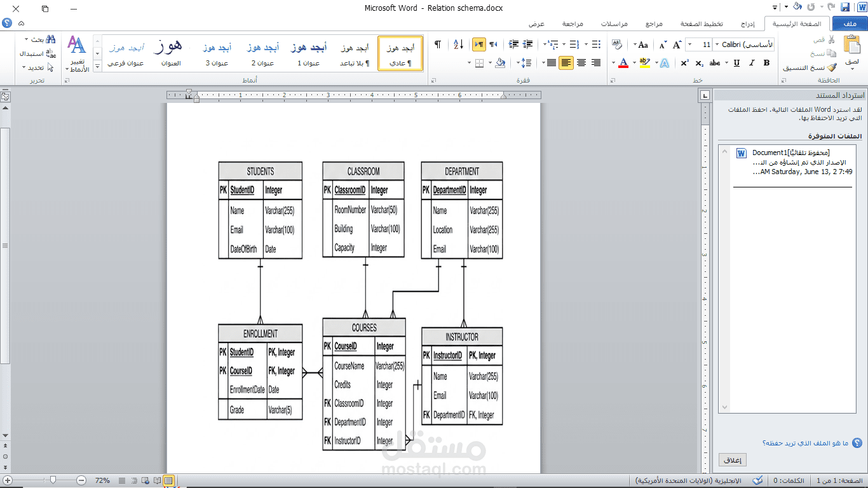Image resolution: width=868 pixels, height=488 pixels.
Task: Expand the styles gallery More arrow
Action: tap(98, 66)
